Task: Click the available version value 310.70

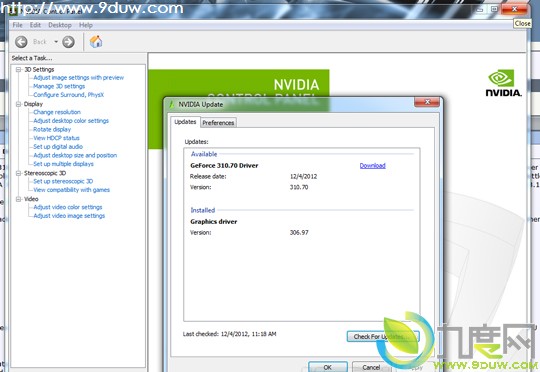Action: click(299, 187)
